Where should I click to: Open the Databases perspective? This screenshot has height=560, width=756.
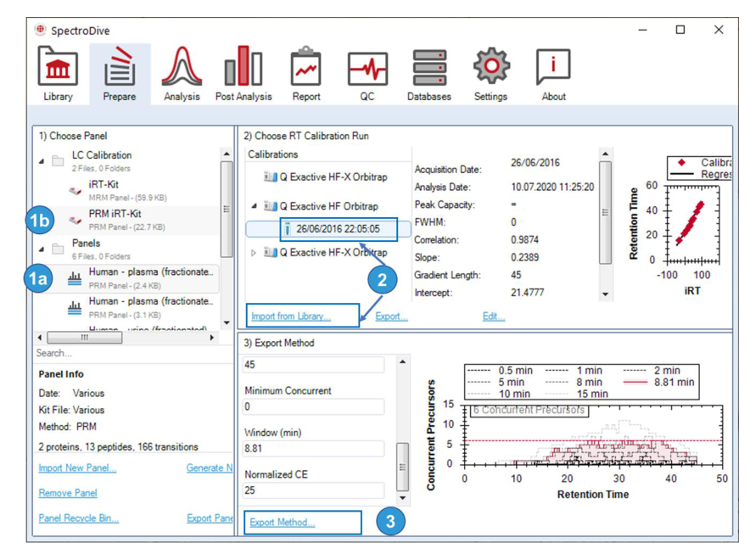429,74
